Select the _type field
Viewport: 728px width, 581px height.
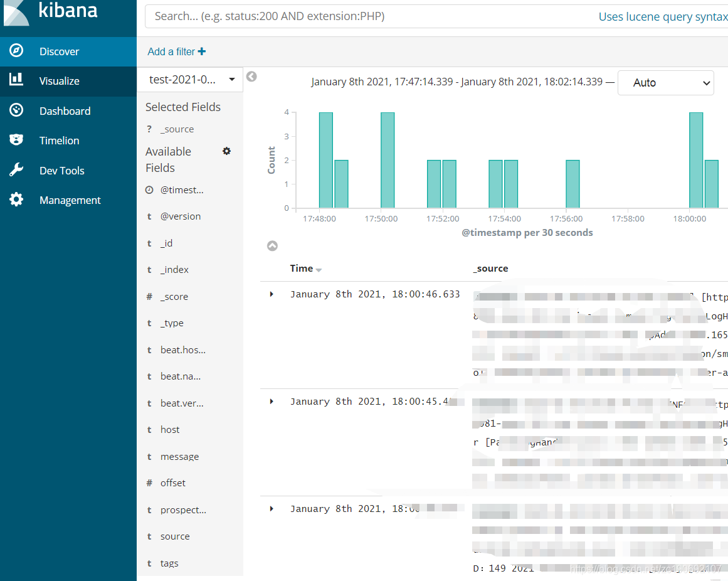point(172,323)
